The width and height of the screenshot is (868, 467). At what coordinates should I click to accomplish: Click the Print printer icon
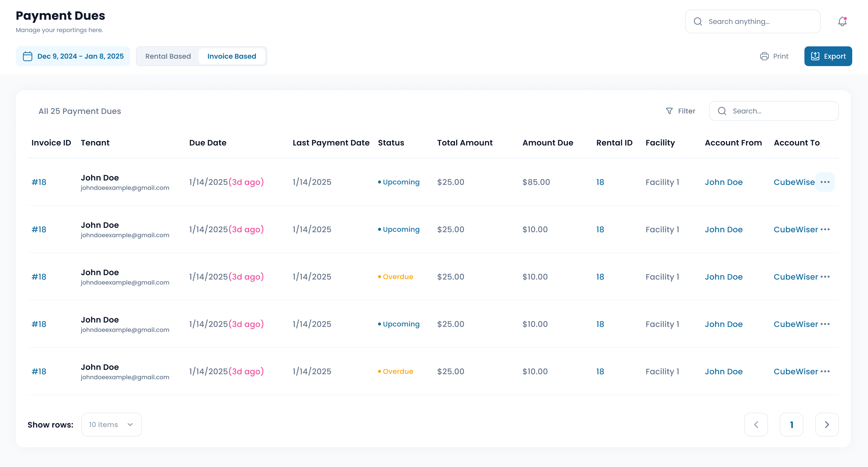pos(764,56)
